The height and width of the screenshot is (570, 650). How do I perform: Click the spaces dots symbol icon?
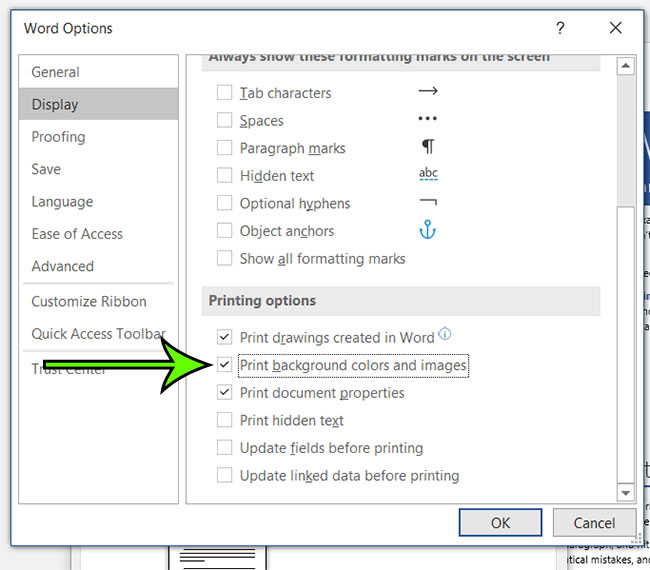[x=427, y=119]
